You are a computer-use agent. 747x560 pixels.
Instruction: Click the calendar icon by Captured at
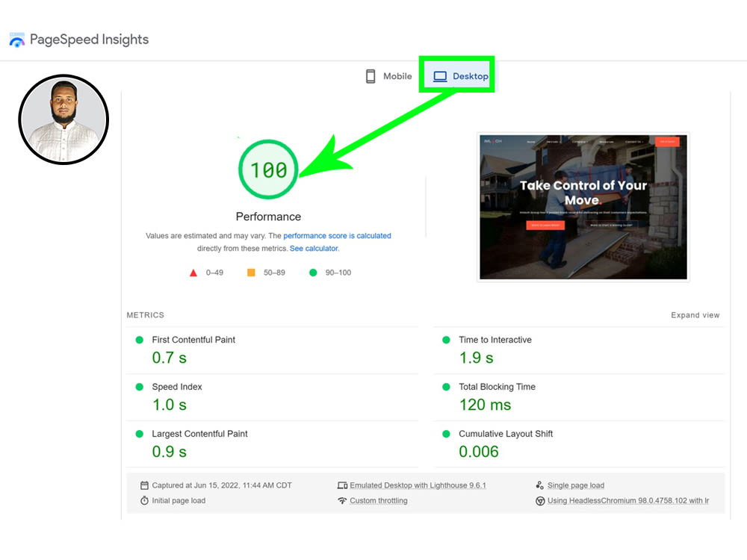click(144, 485)
